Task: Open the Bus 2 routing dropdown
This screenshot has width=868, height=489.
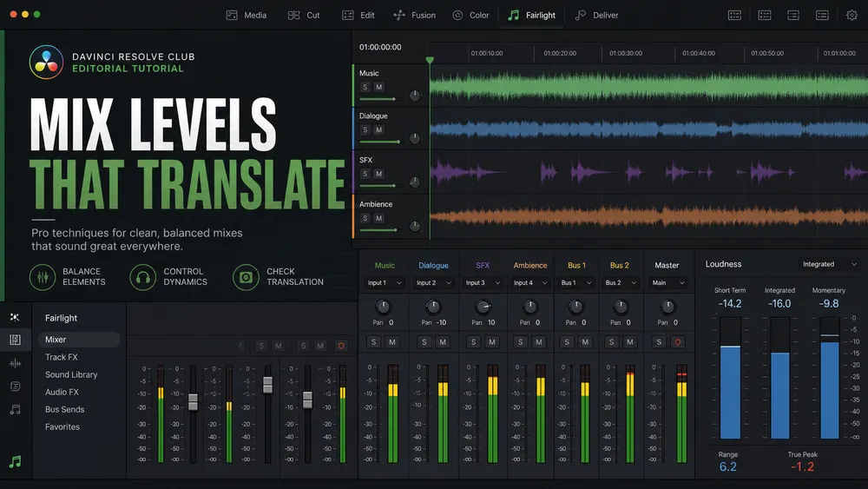Action: [621, 282]
